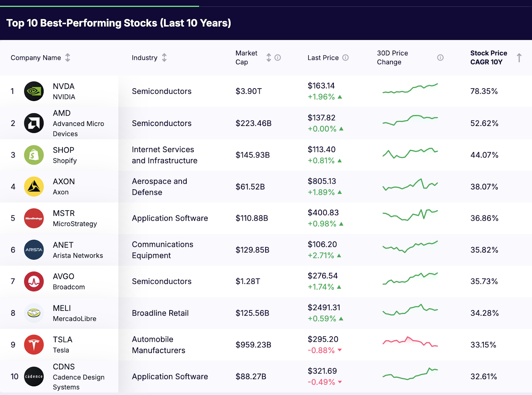Click the 44.07% CAGR value
Screen dimensions: 532x395
(x=484, y=155)
